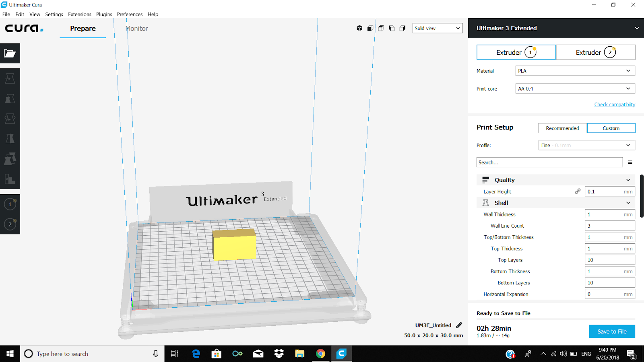Edit job name with pencil icon
Image resolution: width=644 pixels, height=362 pixels.
[x=459, y=325]
